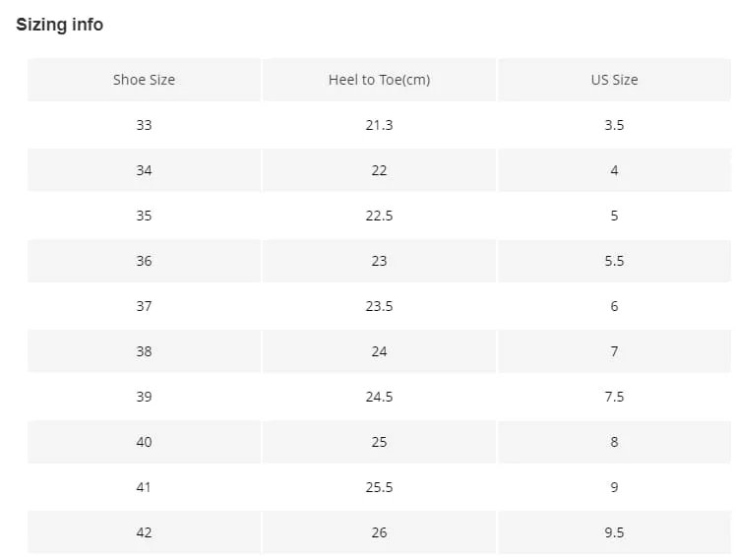The height and width of the screenshot is (560, 736).
Task: Click the 23.5 heel to toe value
Action: point(379,306)
